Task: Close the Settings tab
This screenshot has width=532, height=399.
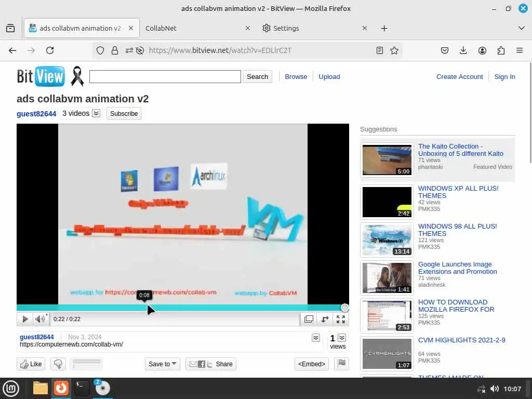Action: point(364,28)
